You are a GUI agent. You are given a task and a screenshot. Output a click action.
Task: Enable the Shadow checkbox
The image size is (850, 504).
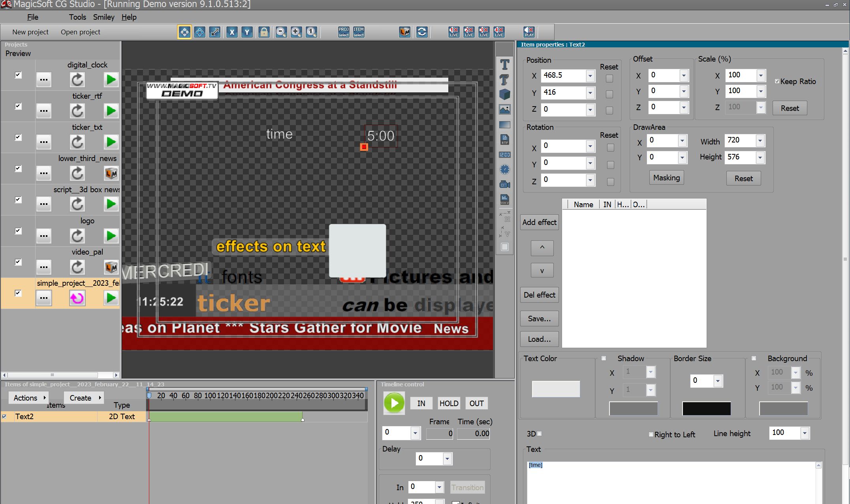pyautogui.click(x=604, y=358)
